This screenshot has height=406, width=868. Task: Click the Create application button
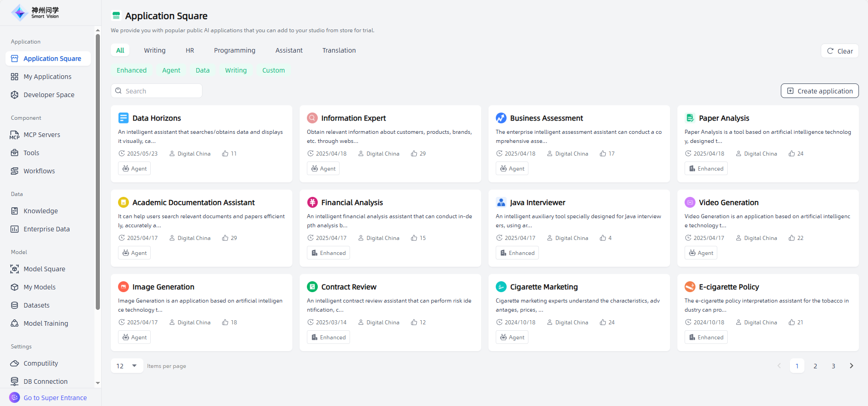819,91
